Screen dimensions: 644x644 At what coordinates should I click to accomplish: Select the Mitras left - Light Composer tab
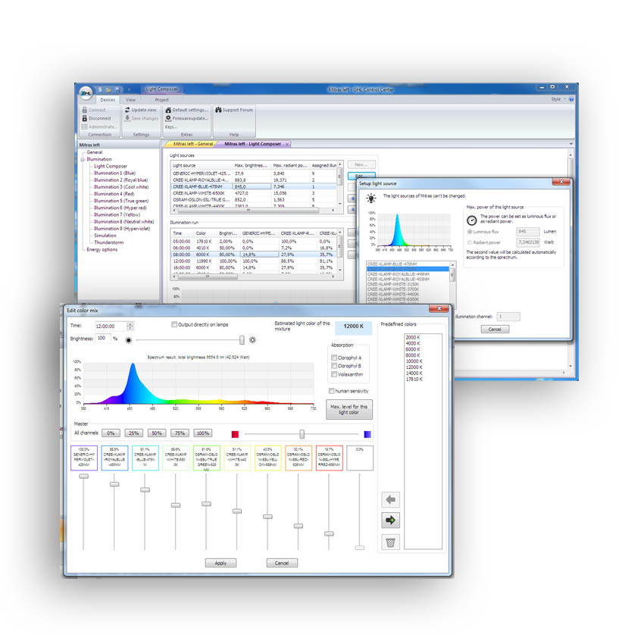pyautogui.click(x=252, y=144)
